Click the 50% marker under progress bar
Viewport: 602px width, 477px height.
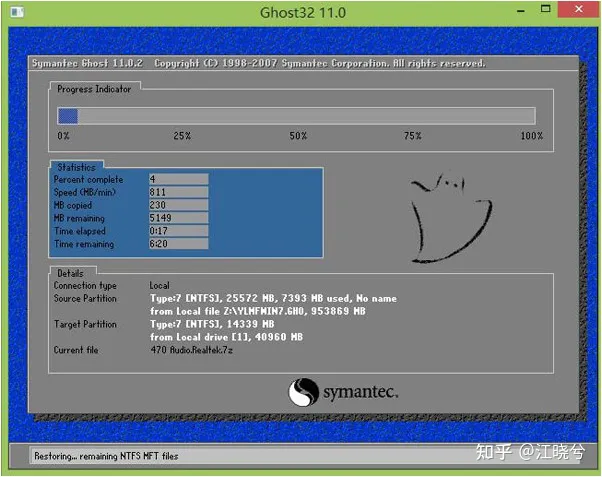click(298, 136)
